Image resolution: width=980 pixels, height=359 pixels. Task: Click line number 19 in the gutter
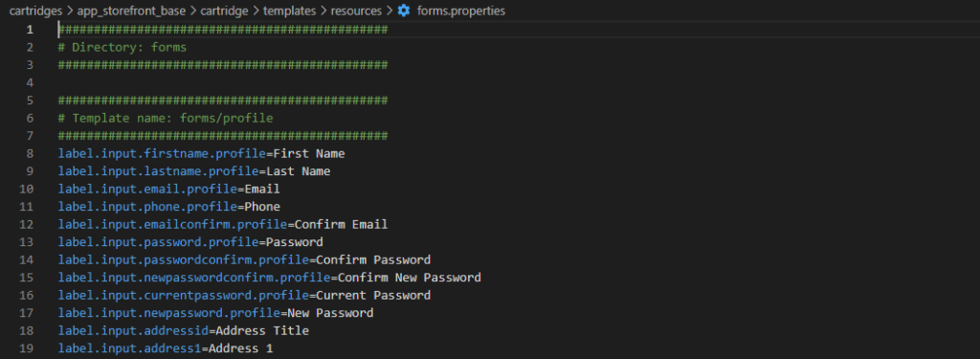pyautogui.click(x=26, y=348)
